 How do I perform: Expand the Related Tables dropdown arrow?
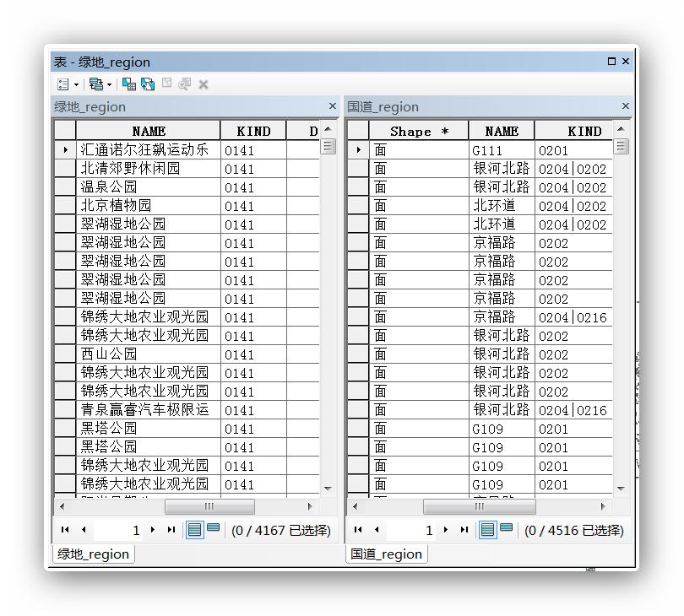pyautogui.click(x=110, y=84)
